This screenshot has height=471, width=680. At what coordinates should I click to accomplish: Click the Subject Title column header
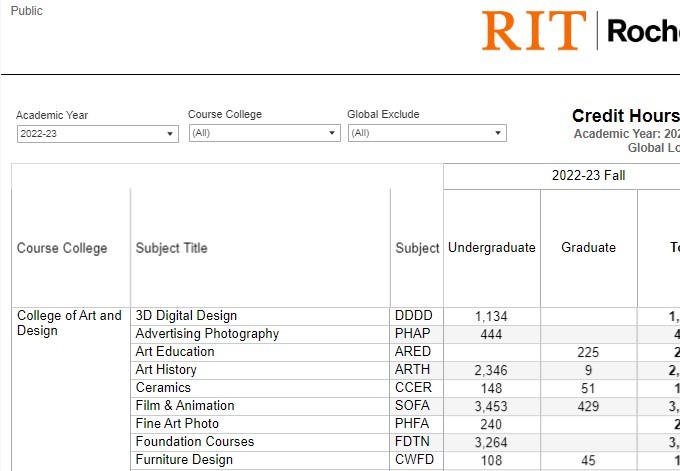(x=172, y=248)
